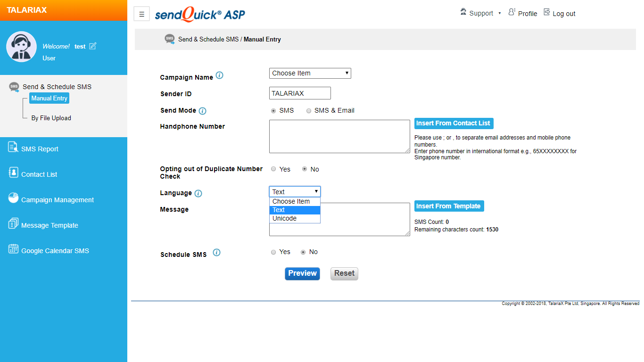Click the edit pencil icon beside username test
644x362 pixels.
[x=92, y=46]
